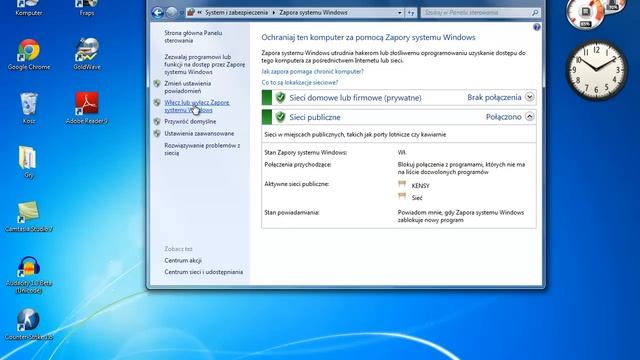Click the Forward arrow in Control Panel
Screen dimensions: 640x360
(x=171, y=13)
